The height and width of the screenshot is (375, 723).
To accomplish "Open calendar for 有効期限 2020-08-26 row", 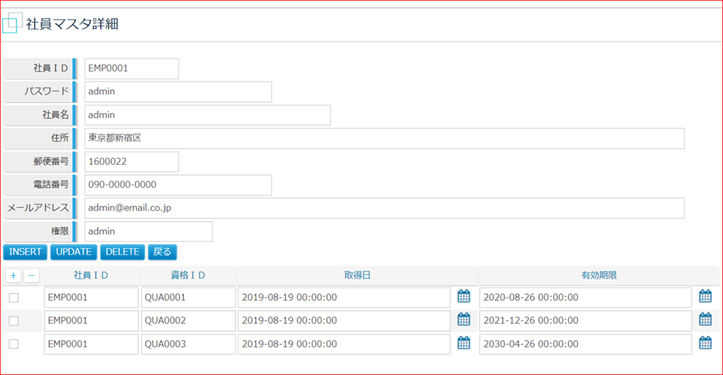I will pos(705,297).
